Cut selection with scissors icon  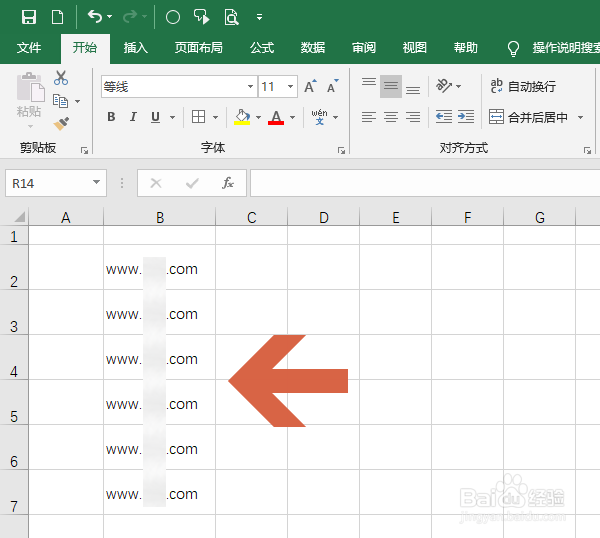pos(61,78)
